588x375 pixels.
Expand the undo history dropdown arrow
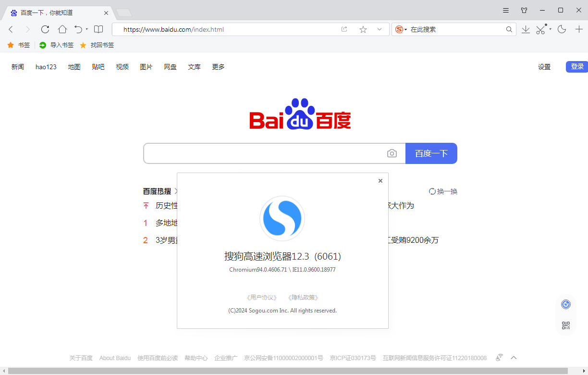87,29
